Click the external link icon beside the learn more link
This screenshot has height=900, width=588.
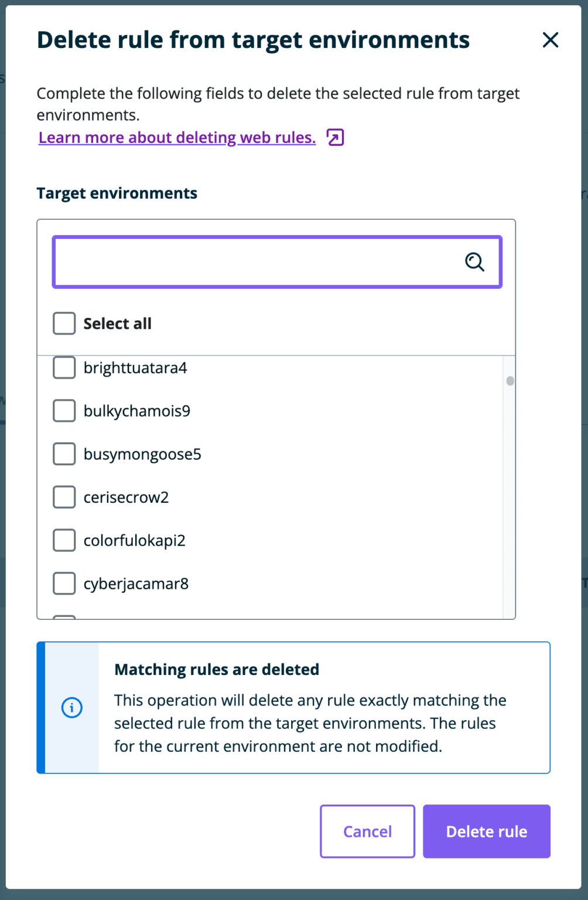334,137
